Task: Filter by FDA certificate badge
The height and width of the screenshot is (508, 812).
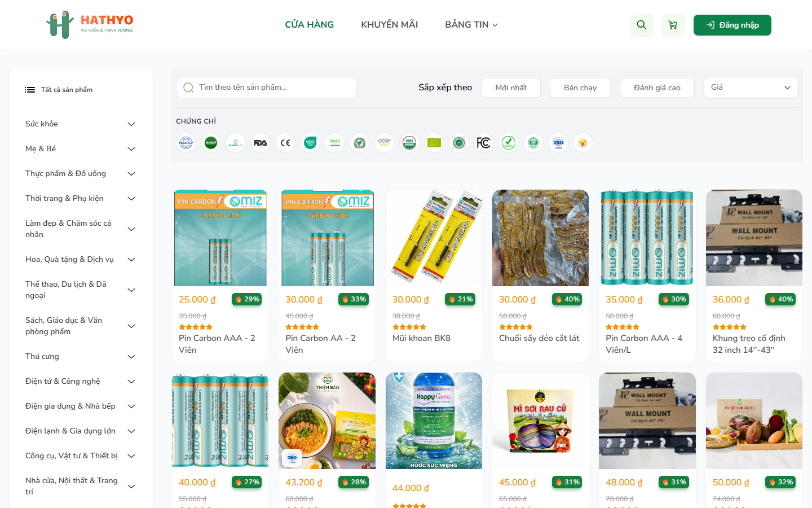Action: pos(261,143)
